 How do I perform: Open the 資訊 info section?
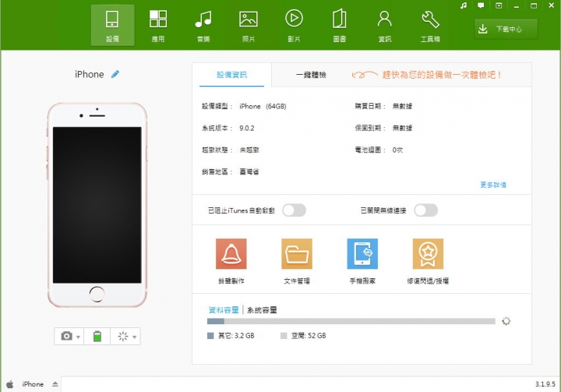pos(385,26)
